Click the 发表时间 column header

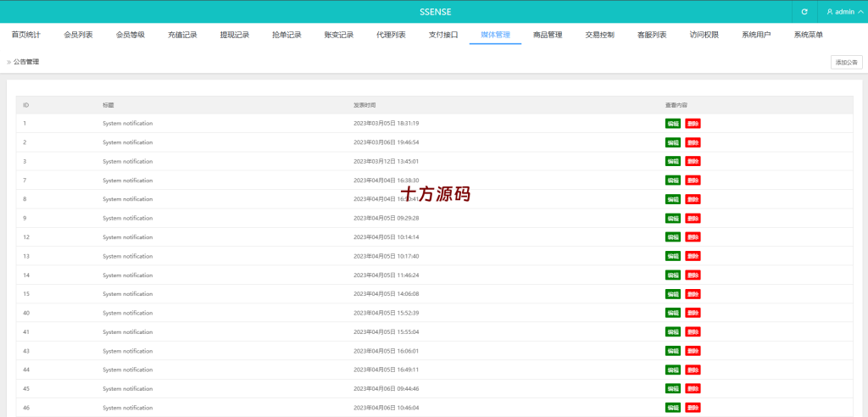tap(364, 105)
